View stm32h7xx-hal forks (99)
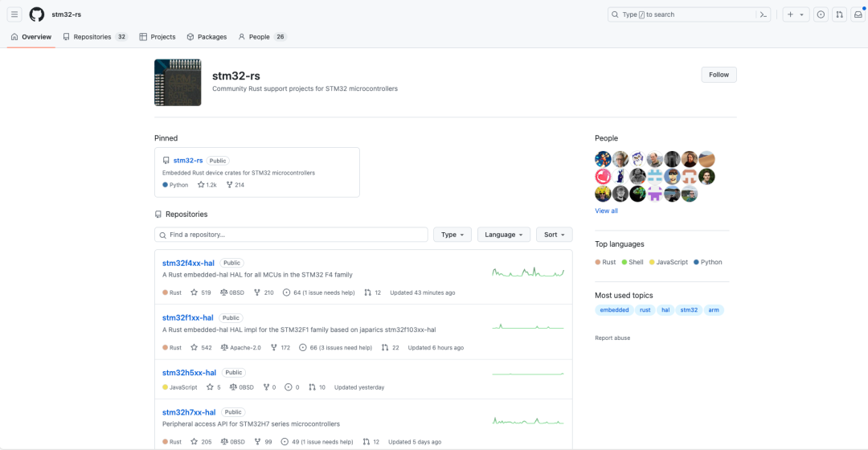The width and height of the screenshot is (868, 450). [x=263, y=442]
